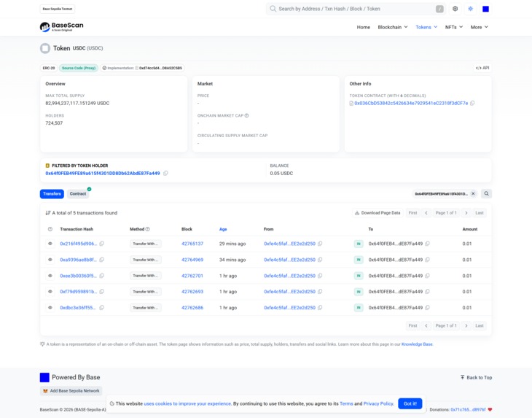The image size is (532, 418).
Task: Copy transaction hash 0x216f495d906
Action: pos(101,244)
